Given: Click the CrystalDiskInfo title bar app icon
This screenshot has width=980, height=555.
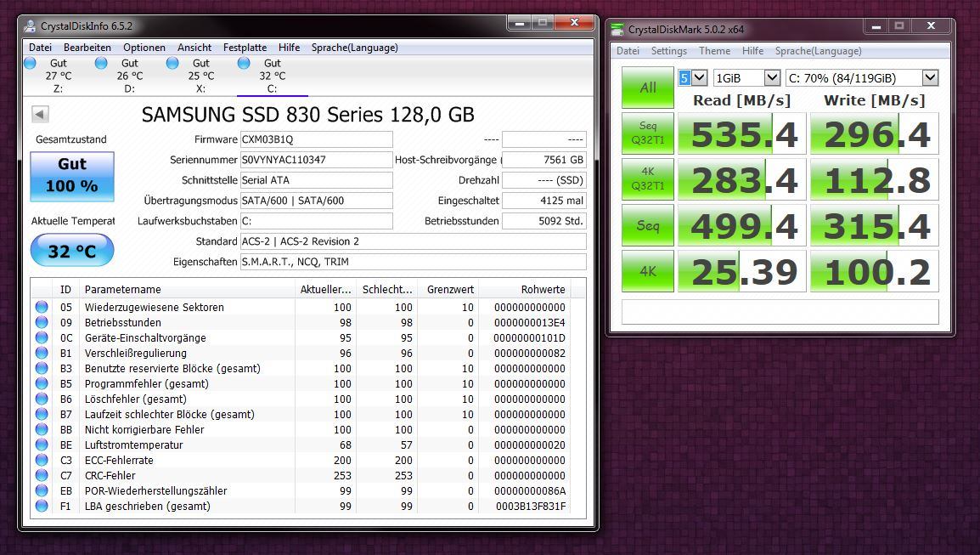Looking at the screenshot, I should click(30, 26).
